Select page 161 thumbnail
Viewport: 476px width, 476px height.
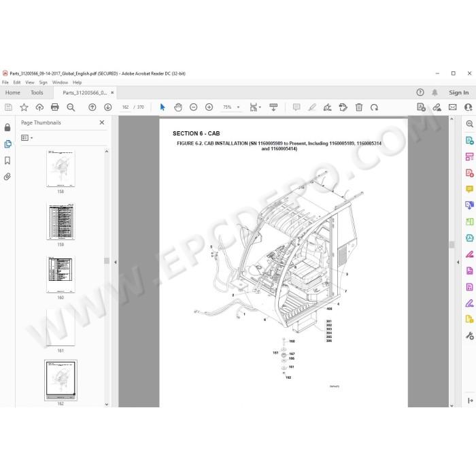point(61,328)
